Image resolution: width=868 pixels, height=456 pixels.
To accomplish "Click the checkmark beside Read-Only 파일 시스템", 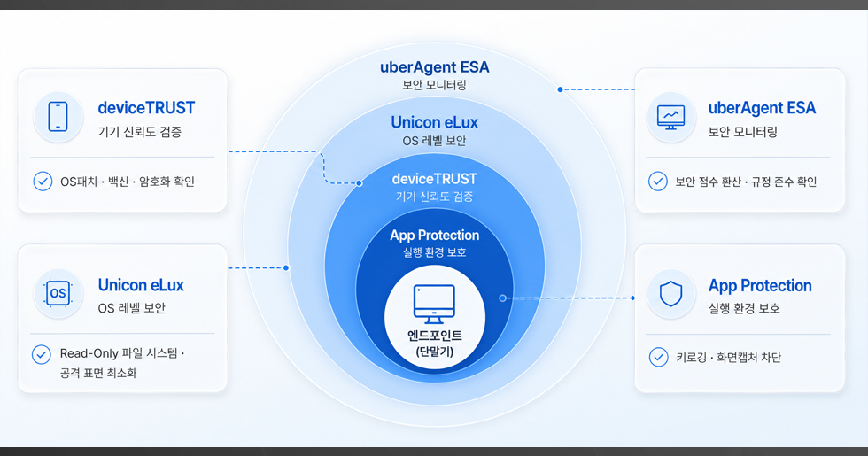I will point(42,354).
